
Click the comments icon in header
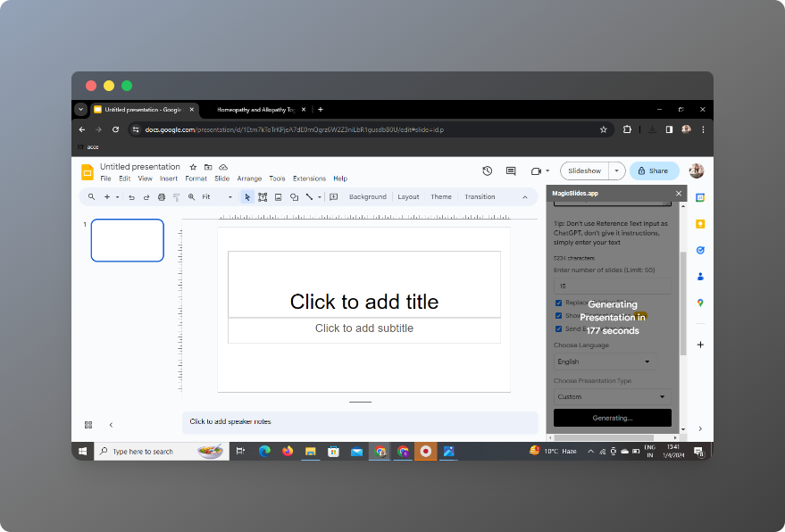(511, 170)
